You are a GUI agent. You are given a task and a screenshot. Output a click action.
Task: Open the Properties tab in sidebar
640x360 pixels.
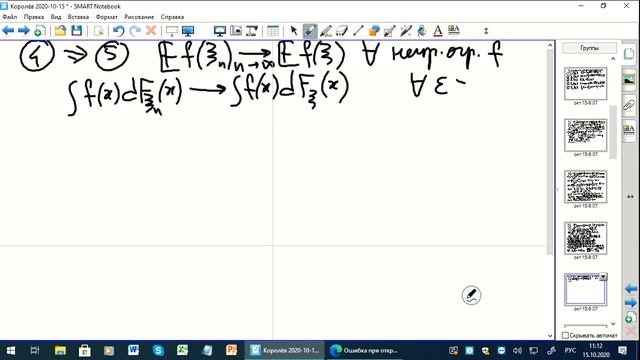click(629, 130)
